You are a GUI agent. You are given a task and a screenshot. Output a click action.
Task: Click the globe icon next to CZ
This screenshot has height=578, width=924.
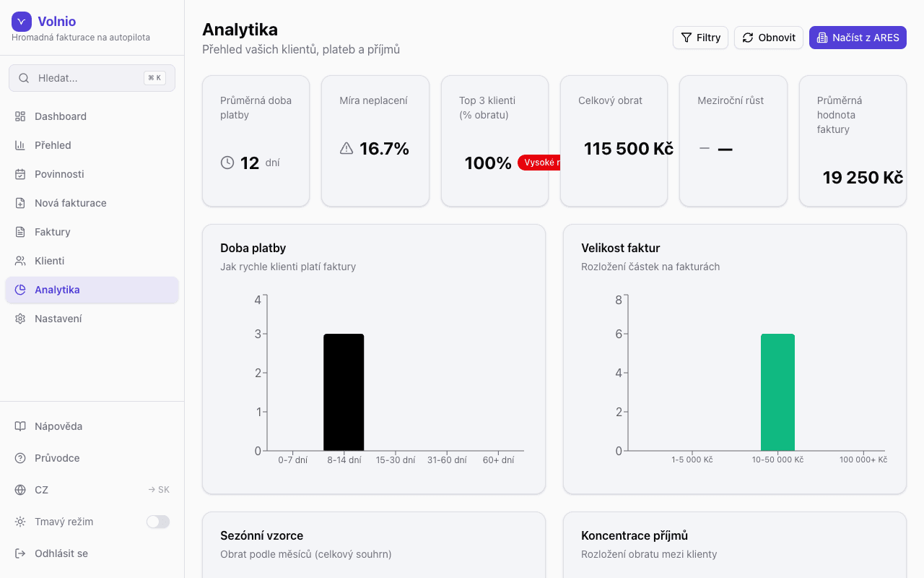pos(20,490)
